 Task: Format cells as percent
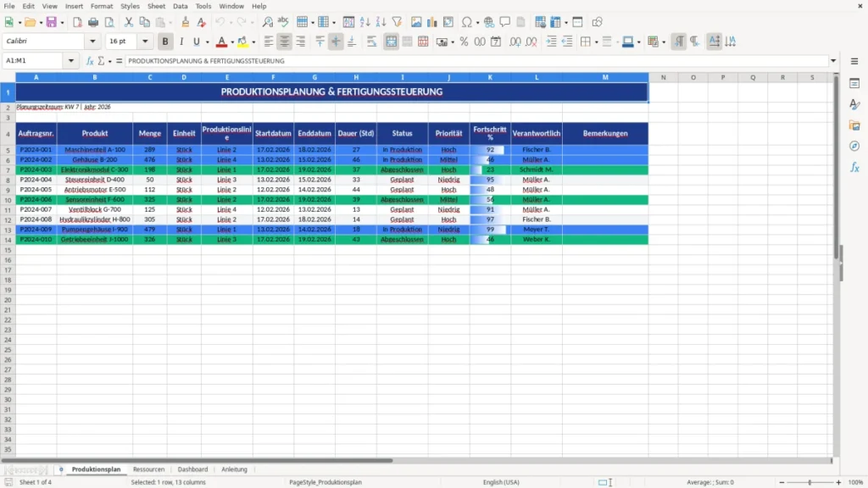(x=464, y=42)
